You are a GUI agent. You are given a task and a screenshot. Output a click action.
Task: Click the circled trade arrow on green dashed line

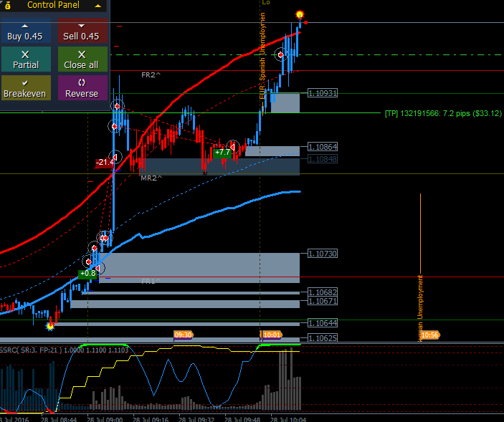coord(280,55)
